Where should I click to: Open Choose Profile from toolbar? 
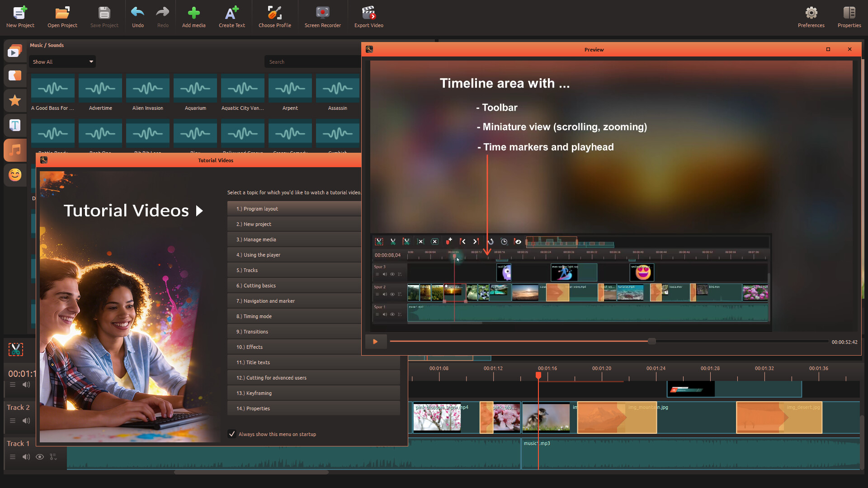click(x=274, y=14)
